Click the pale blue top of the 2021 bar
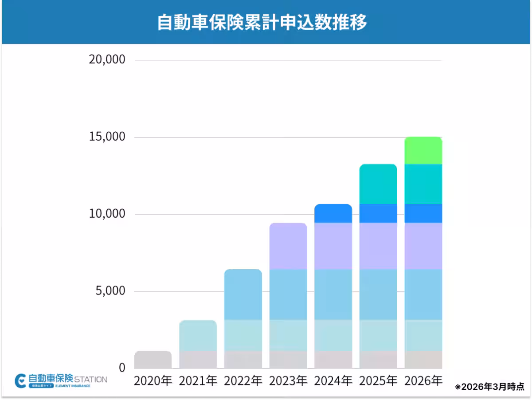The width and height of the screenshot is (532, 400). pyautogui.click(x=198, y=336)
